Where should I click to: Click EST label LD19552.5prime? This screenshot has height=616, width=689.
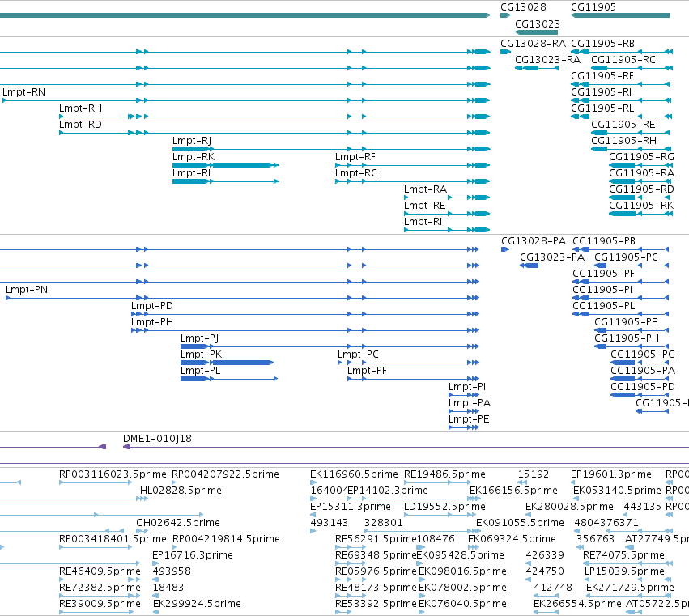click(444, 507)
